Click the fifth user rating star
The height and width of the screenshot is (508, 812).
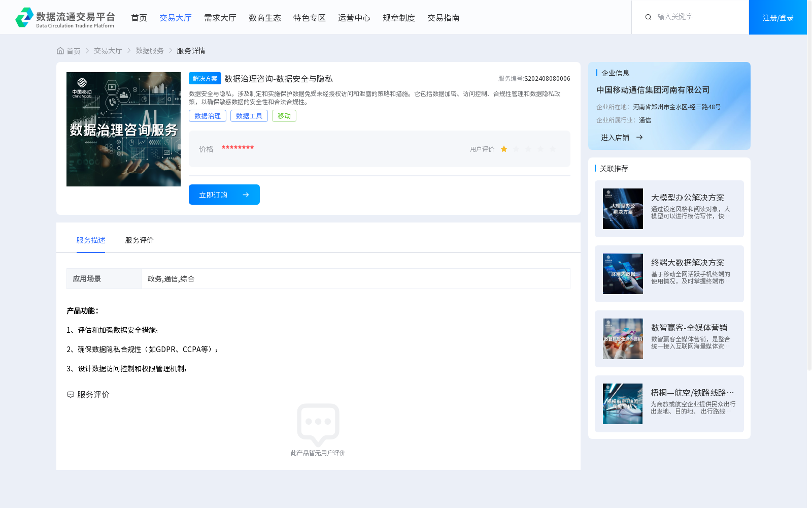coord(553,149)
